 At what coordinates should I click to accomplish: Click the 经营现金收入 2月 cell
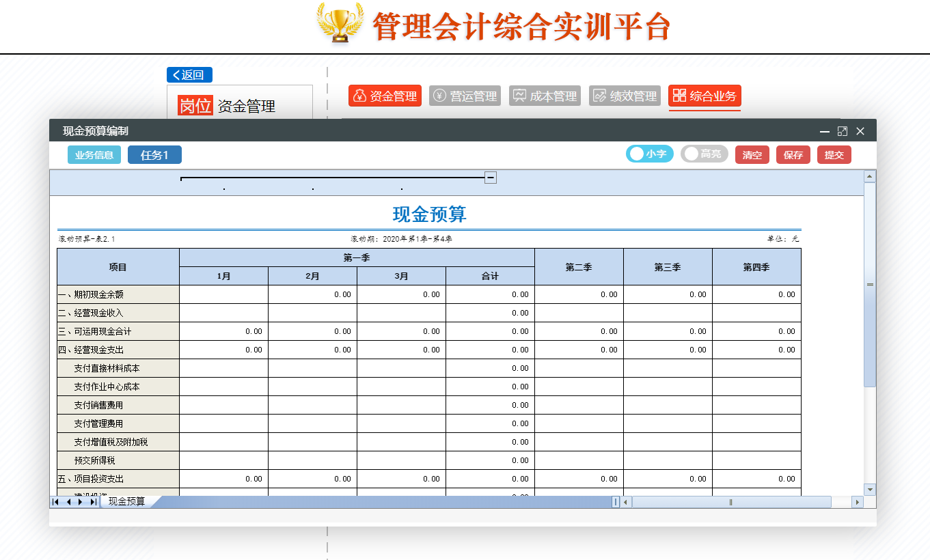pyautogui.click(x=313, y=313)
